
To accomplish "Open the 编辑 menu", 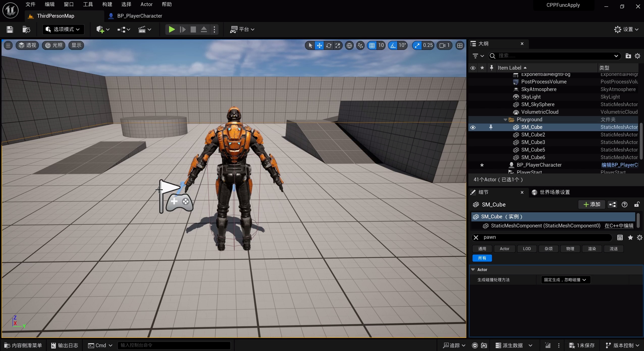I will pos(50,5).
